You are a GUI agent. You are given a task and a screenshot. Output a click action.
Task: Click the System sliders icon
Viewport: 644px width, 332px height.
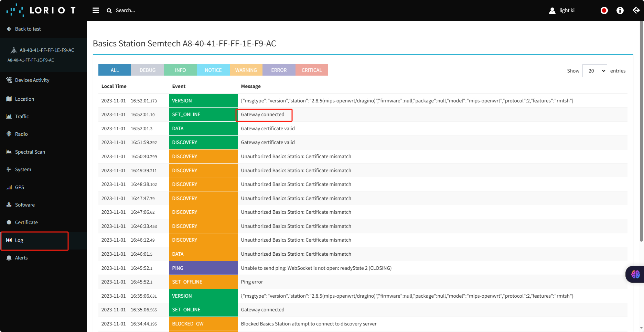click(9, 169)
